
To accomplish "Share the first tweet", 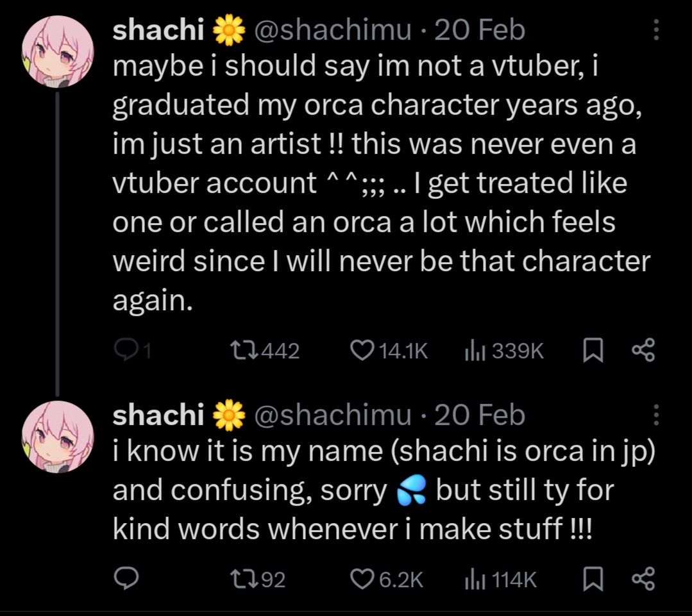I will 643,350.
